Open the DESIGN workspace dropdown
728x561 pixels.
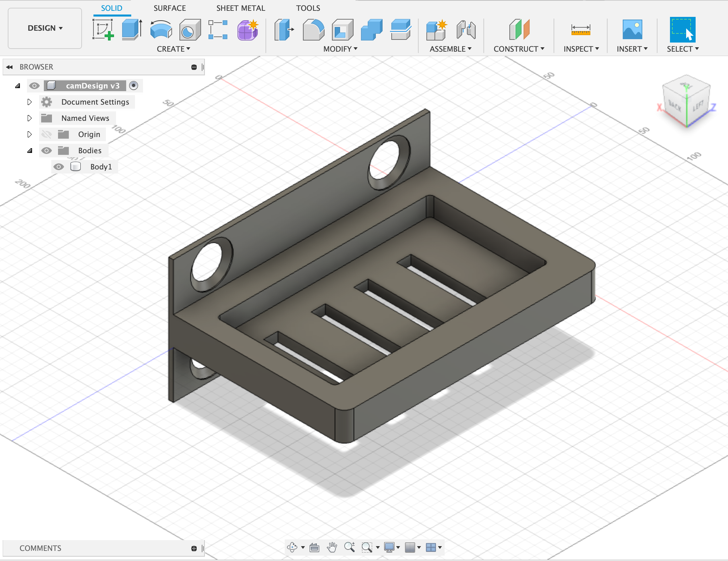click(x=45, y=28)
